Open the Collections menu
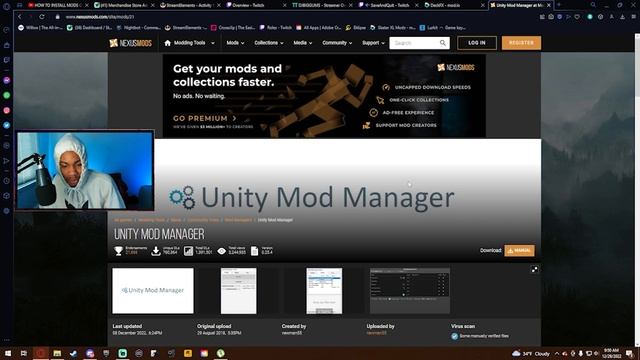This screenshot has height=360, width=640. pos(269,43)
